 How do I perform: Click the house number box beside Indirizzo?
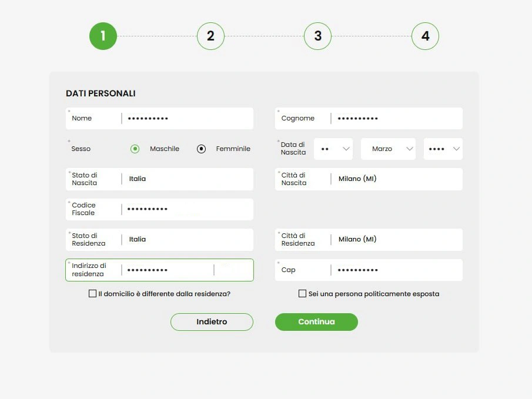pos(234,270)
